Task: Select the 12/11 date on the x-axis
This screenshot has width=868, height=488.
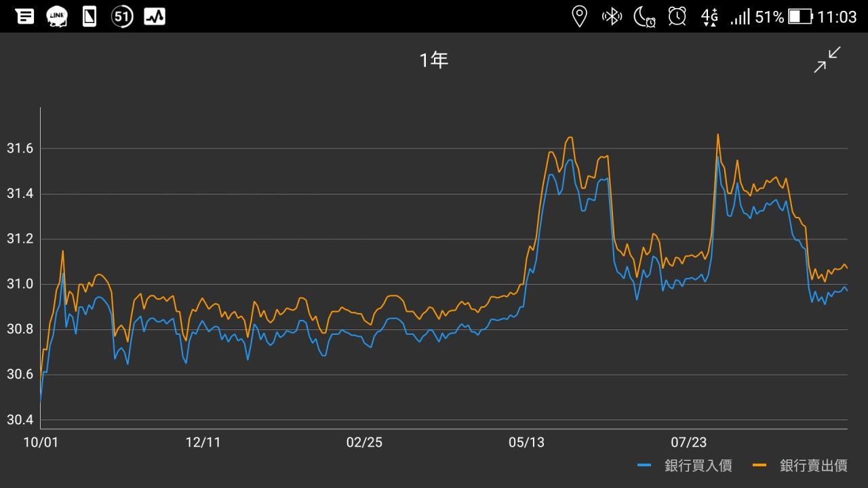Action: [x=203, y=443]
